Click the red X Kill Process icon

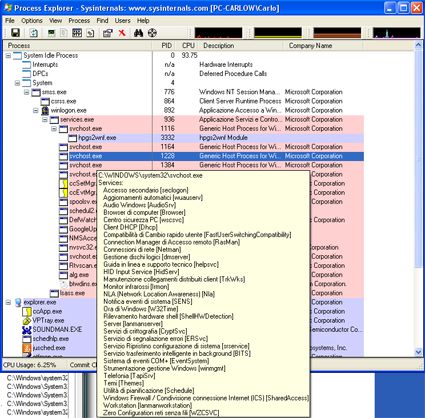122,33
